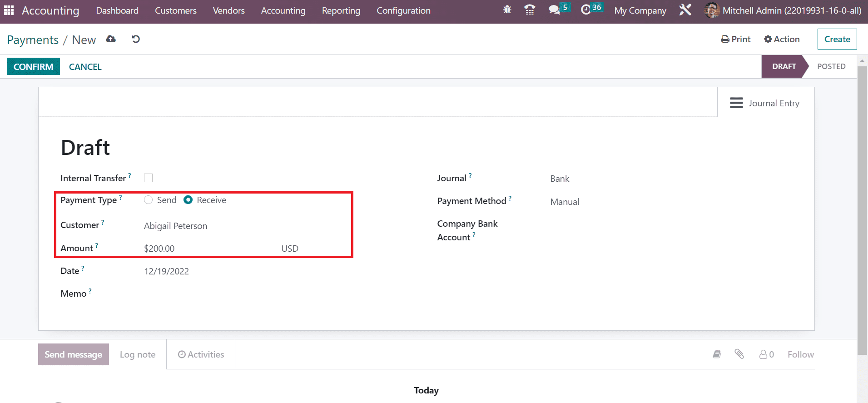The height and width of the screenshot is (403, 868).
Task: Confirm the draft payment
Action: tap(33, 66)
